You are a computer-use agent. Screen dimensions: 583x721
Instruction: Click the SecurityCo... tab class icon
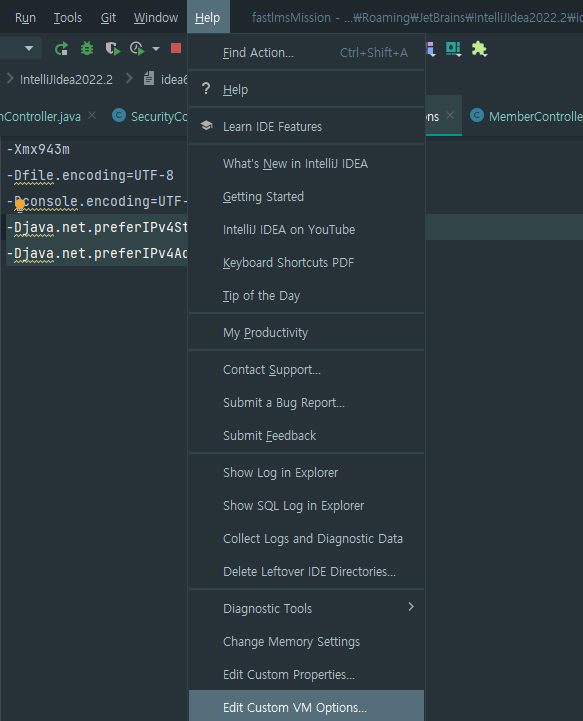coord(119,115)
